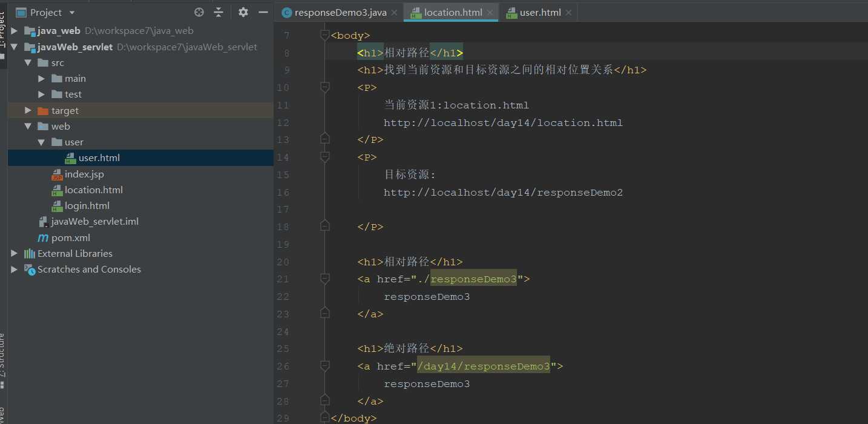Fold the P tag at line 10

(325, 88)
